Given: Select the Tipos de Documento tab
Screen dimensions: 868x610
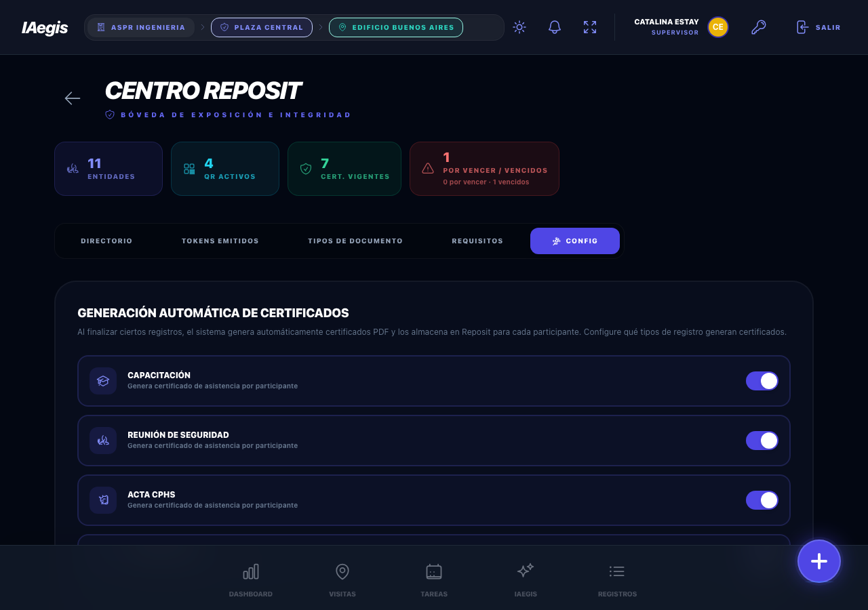Looking at the screenshot, I should [355, 241].
